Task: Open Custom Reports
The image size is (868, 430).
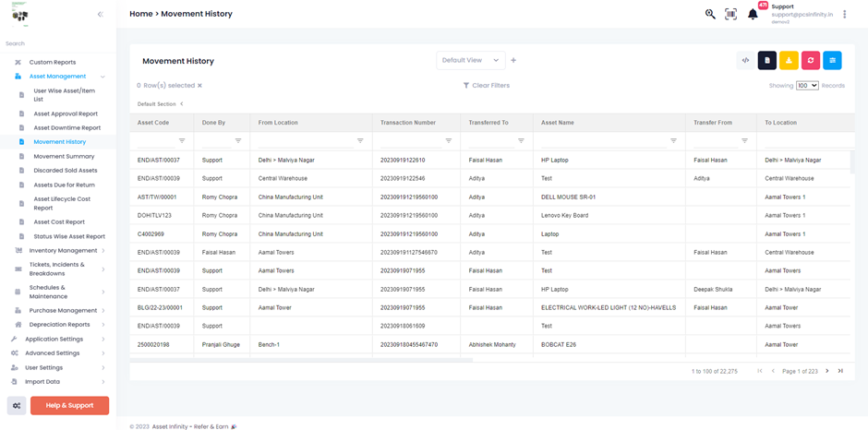Action: (53, 62)
